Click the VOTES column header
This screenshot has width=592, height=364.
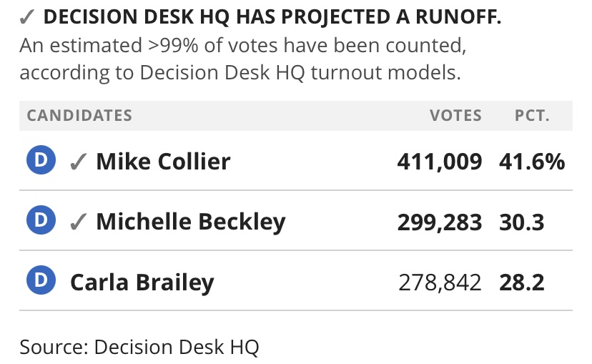(x=455, y=115)
